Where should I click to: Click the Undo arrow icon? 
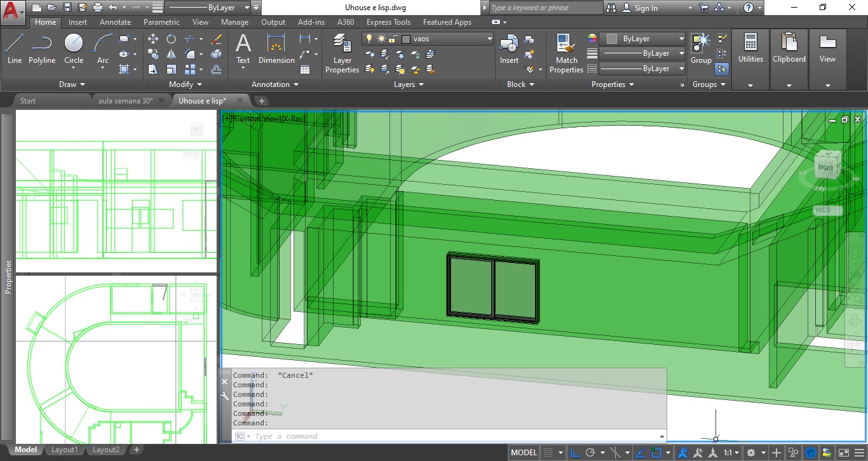tap(112, 8)
